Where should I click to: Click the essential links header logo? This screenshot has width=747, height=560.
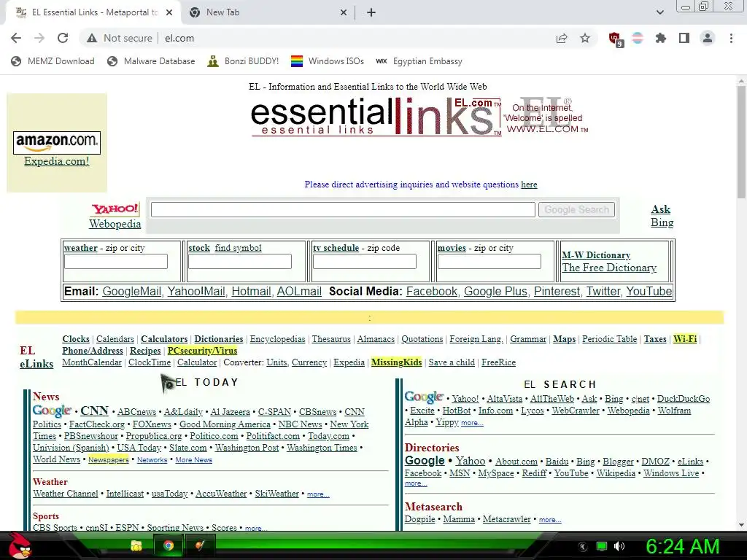[x=376, y=116]
